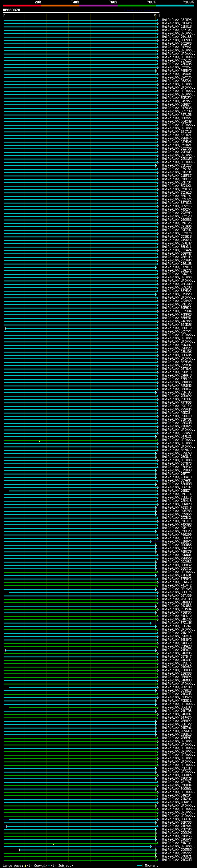This screenshot has width=197, height=868.
Task: Select the UniRef100_Q5G585 label
Action: (176, 850)
